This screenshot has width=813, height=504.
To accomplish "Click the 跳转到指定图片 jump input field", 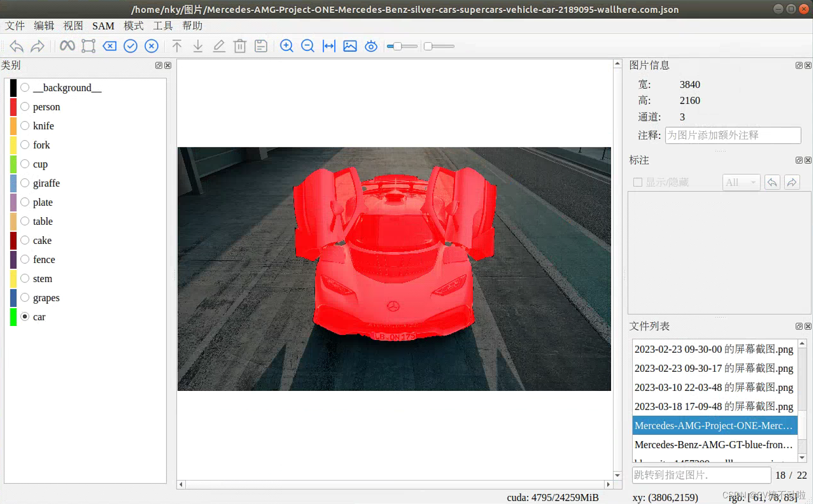I will [701, 475].
